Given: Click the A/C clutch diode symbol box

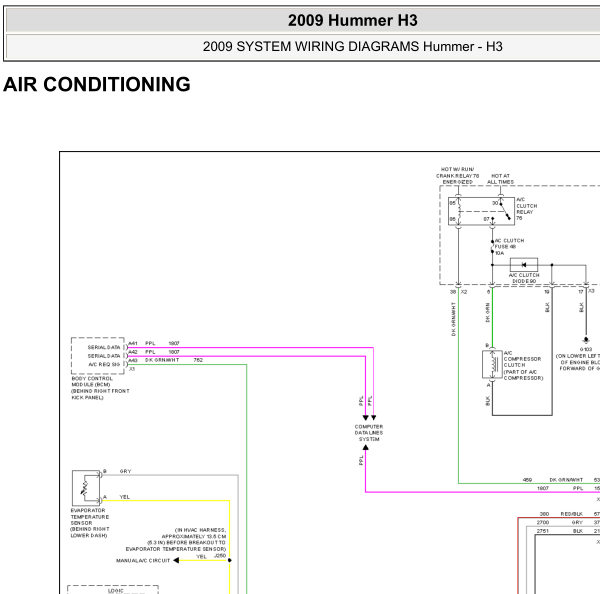Looking at the screenshot, I should pos(524,264).
